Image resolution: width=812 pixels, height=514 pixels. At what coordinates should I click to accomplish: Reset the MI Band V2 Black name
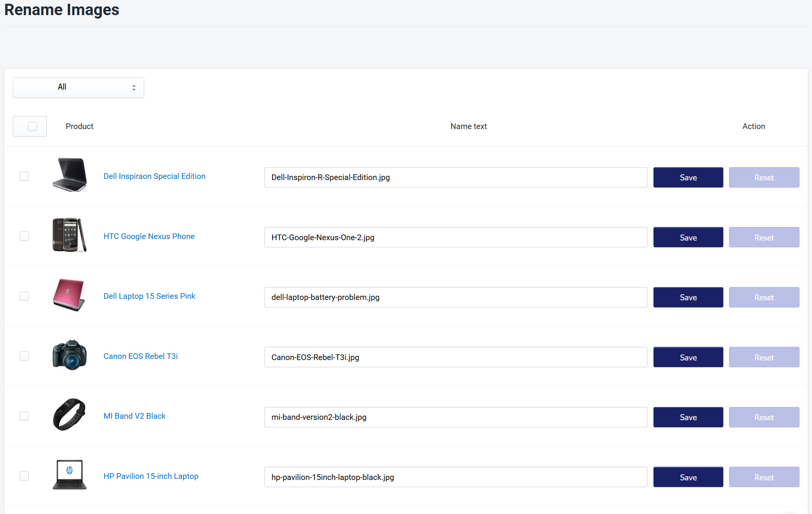click(x=764, y=417)
